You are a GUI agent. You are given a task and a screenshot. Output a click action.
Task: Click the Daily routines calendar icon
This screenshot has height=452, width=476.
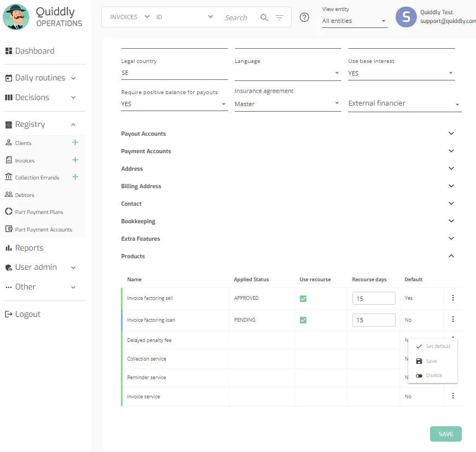pos(9,78)
